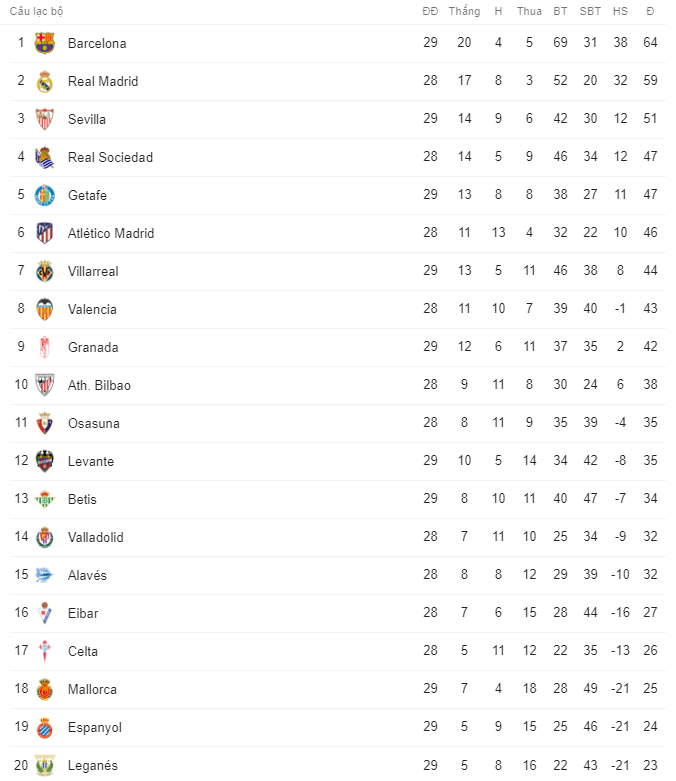This screenshot has width=676, height=781.
Task: Click the Thắng column header
Action: point(464,11)
